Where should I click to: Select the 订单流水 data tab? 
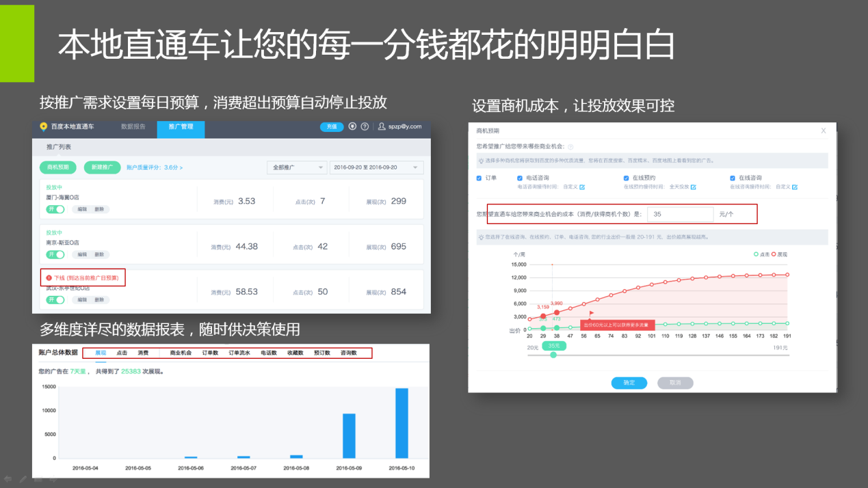coord(239,353)
